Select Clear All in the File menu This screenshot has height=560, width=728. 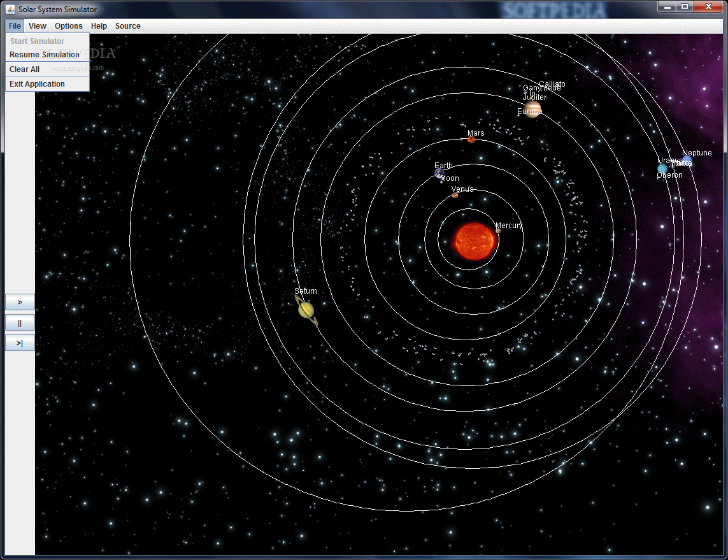pos(24,69)
